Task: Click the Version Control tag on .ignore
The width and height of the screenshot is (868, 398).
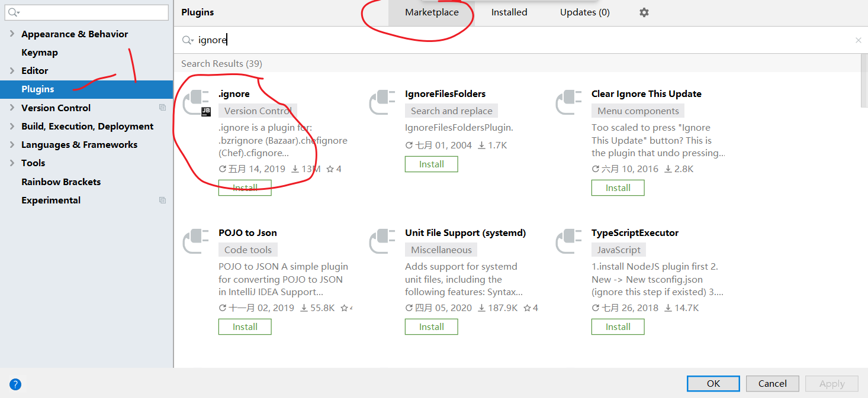Action: 258,111
